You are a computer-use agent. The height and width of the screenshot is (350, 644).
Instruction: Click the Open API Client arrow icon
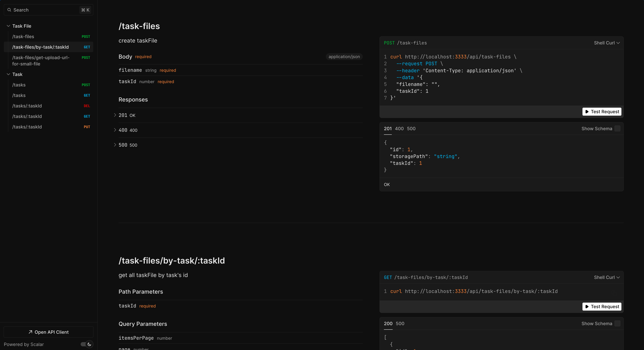click(30, 332)
